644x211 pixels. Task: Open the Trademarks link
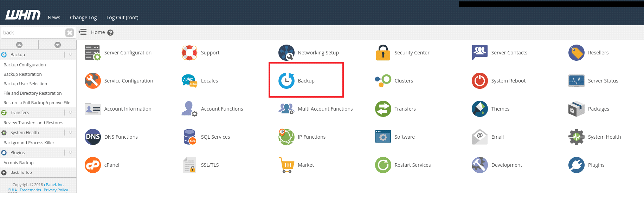point(30,190)
